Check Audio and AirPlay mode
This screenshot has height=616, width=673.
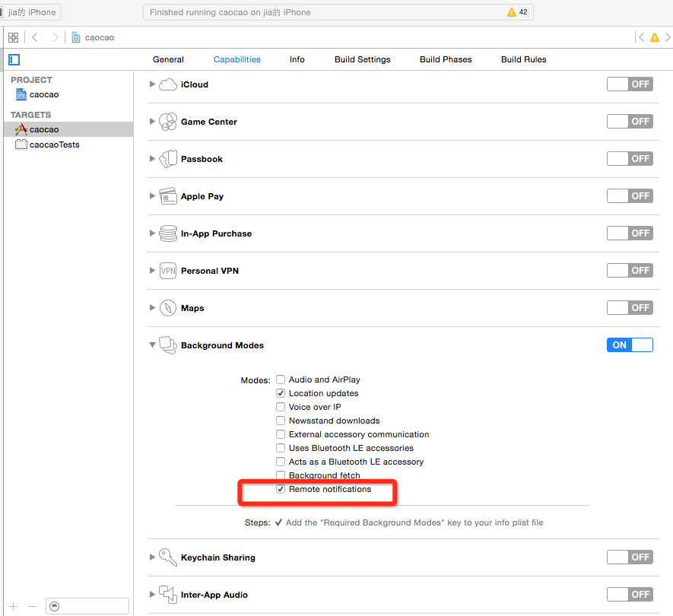click(281, 379)
